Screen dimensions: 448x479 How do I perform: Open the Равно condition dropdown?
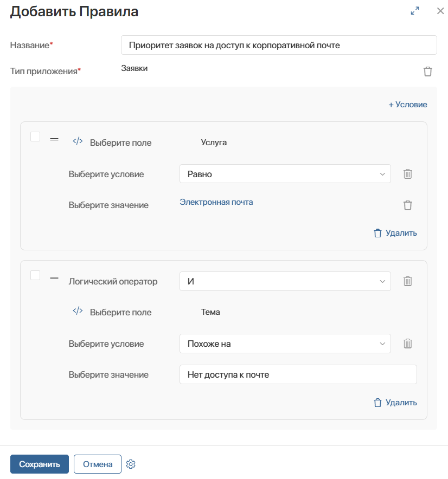click(285, 174)
